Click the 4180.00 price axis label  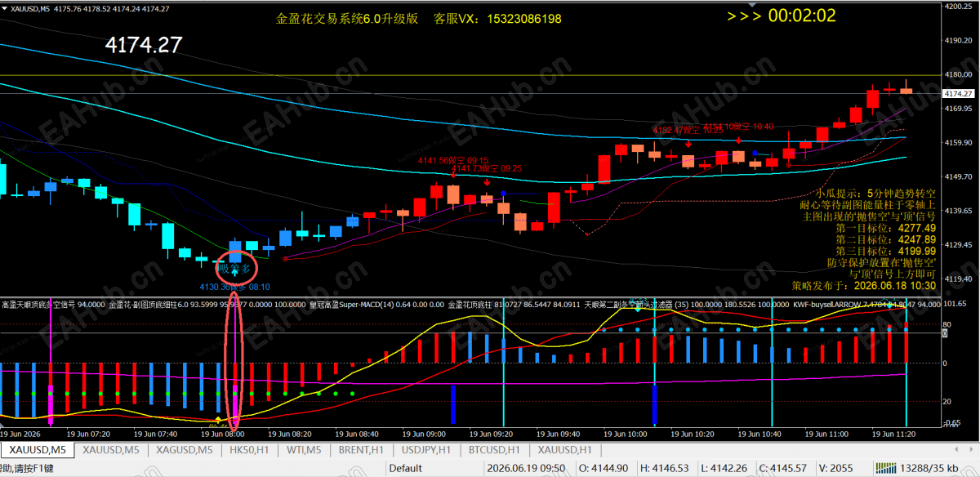[x=958, y=74]
